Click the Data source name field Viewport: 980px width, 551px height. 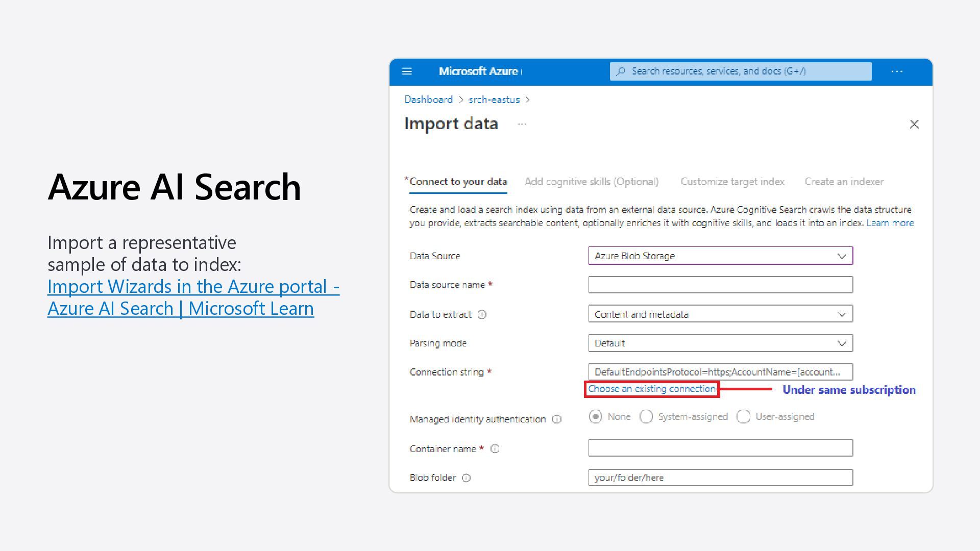(720, 285)
